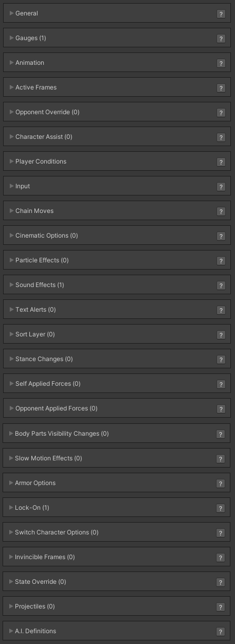This screenshot has height=644, width=235.
Task: Select the Opponent Override (0) header
Action: 117,112
